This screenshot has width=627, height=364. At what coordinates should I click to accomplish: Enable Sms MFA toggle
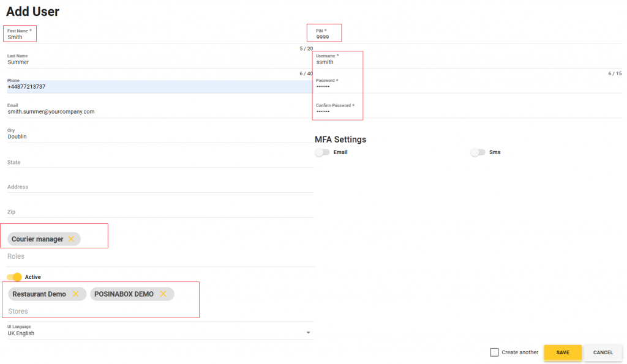(478, 152)
